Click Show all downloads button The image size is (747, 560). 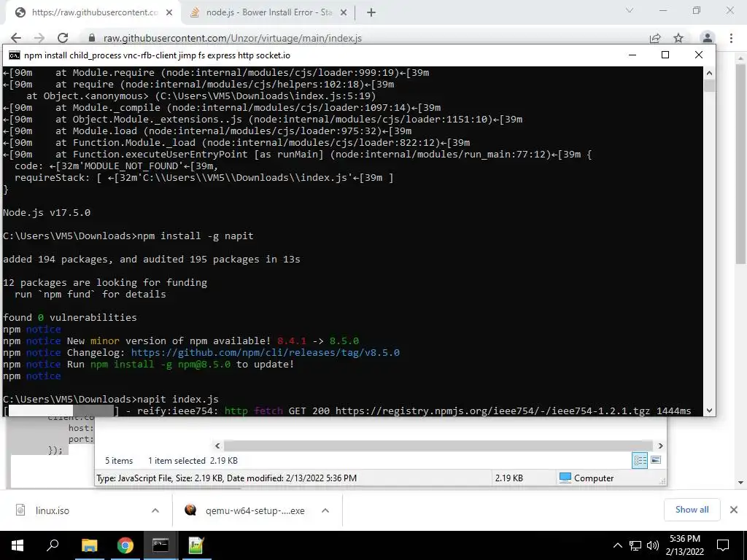pos(692,510)
